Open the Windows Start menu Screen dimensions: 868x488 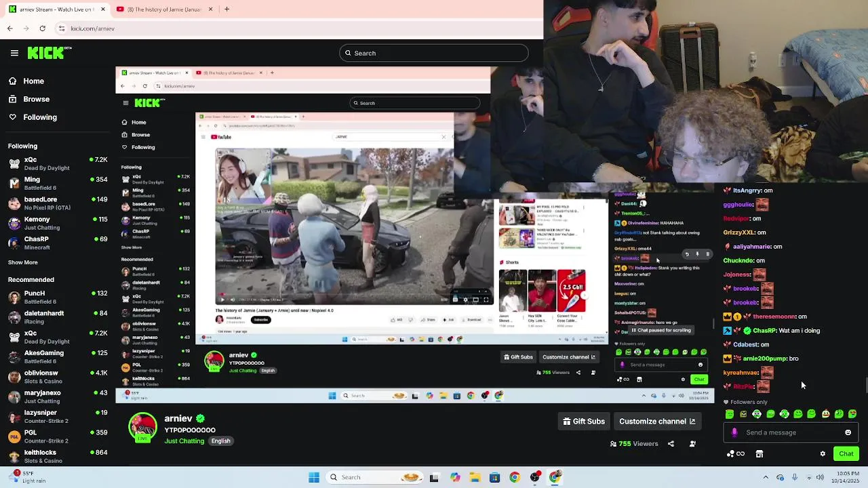314,477
